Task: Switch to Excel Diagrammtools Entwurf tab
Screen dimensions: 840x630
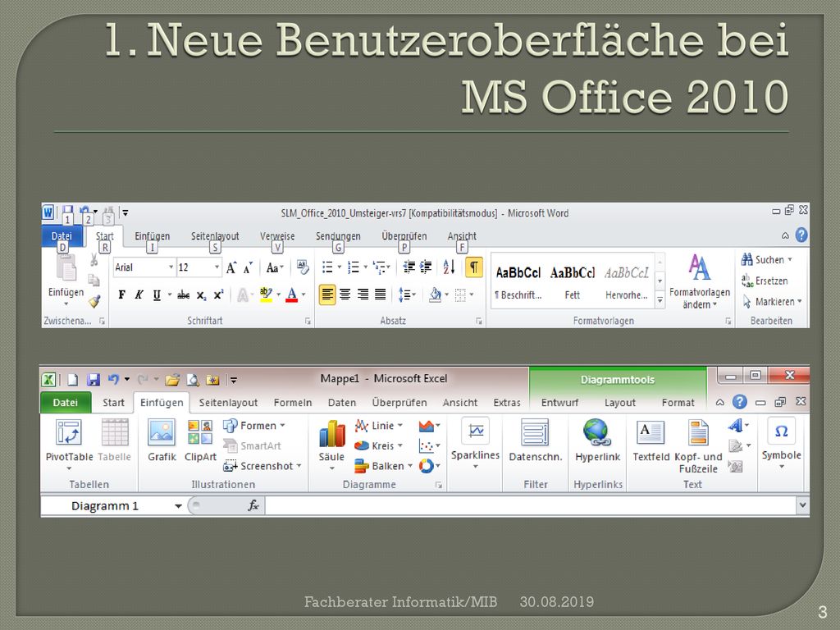Action: [559, 402]
